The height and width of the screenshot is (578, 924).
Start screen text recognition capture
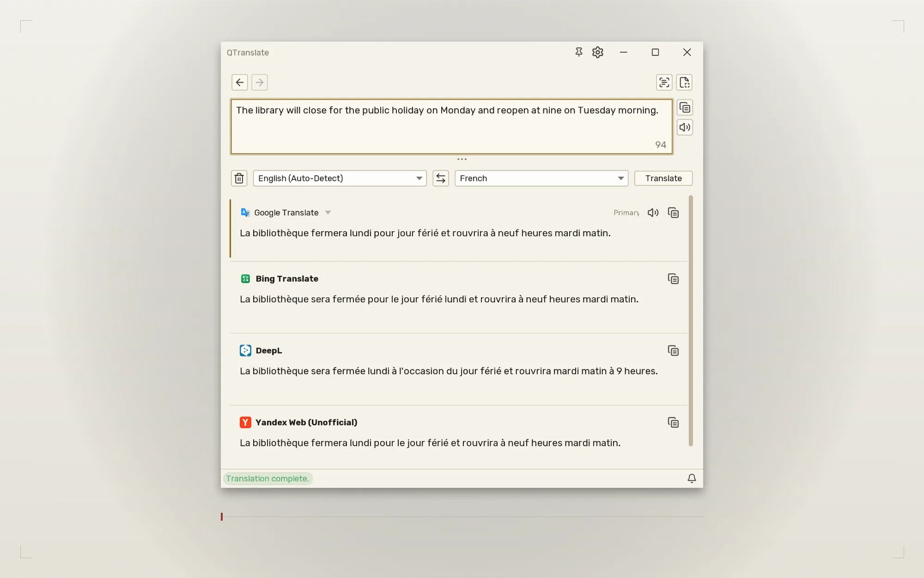pyautogui.click(x=664, y=82)
